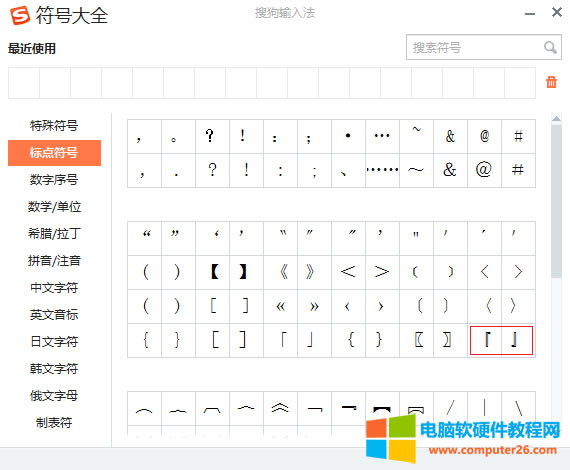Image resolution: width=570 pixels, height=470 pixels.
Task: Click the trash icon to clear recent symbols
Action: click(x=551, y=82)
